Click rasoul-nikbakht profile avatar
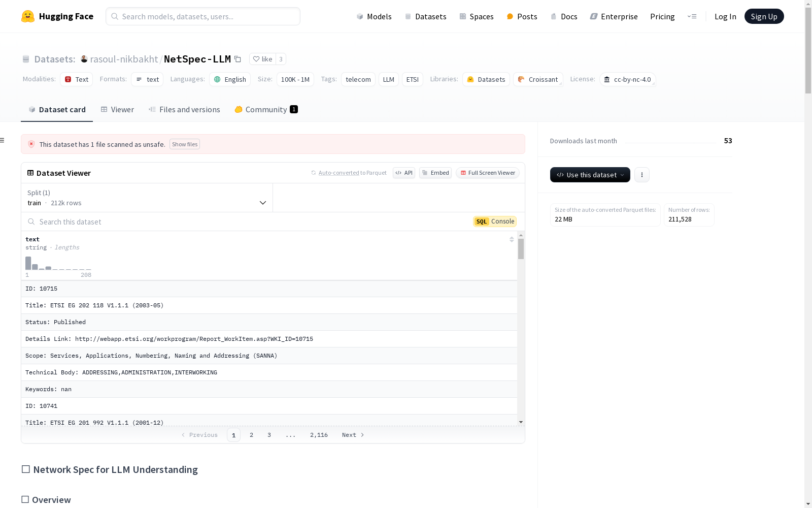Image resolution: width=812 pixels, height=508 pixels. coord(84,59)
